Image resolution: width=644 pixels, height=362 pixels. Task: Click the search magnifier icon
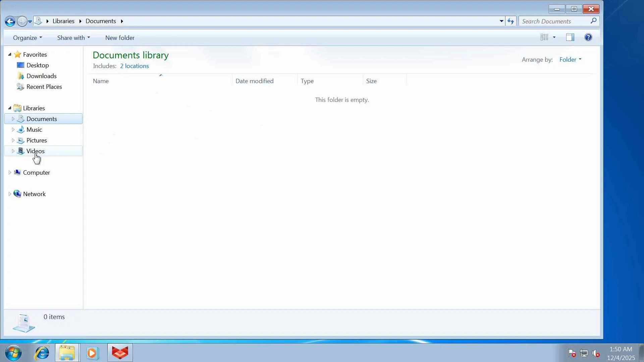coord(593,21)
